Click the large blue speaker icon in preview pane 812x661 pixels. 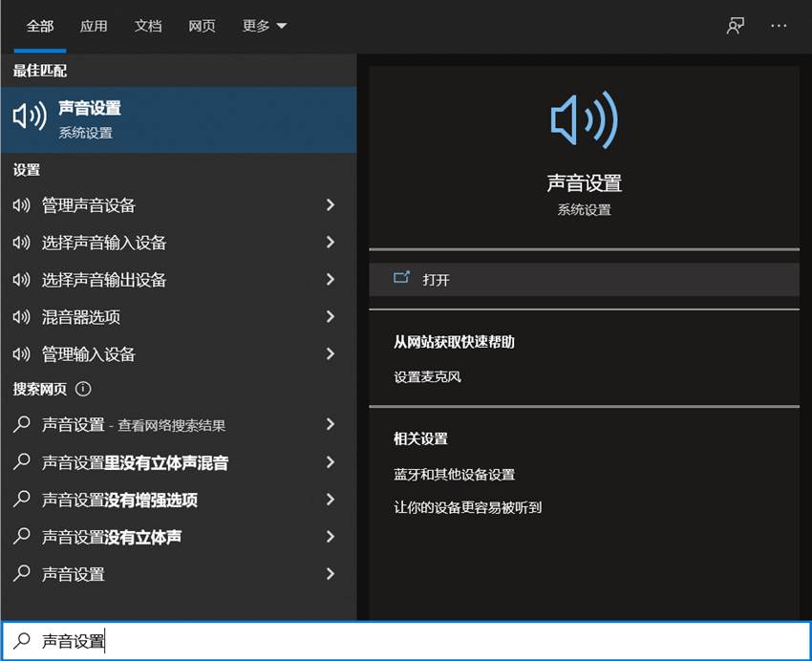click(584, 119)
